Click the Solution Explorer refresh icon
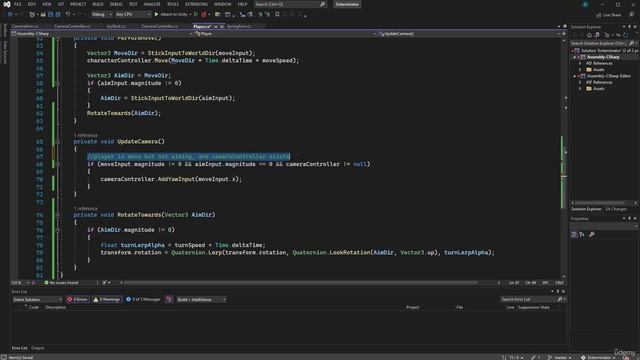 point(626,36)
